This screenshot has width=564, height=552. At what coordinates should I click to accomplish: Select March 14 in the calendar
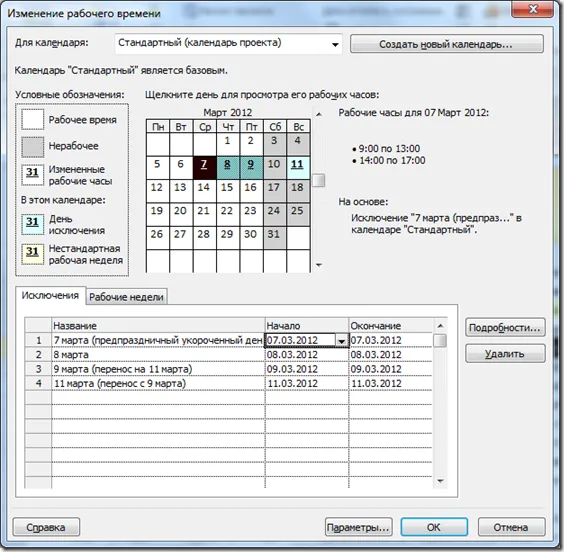(205, 191)
